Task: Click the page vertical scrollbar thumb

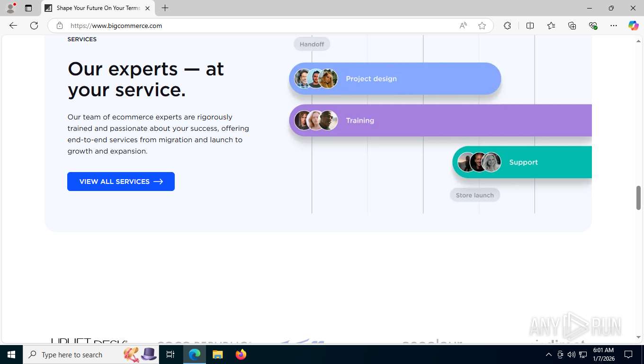Action: tap(638, 198)
